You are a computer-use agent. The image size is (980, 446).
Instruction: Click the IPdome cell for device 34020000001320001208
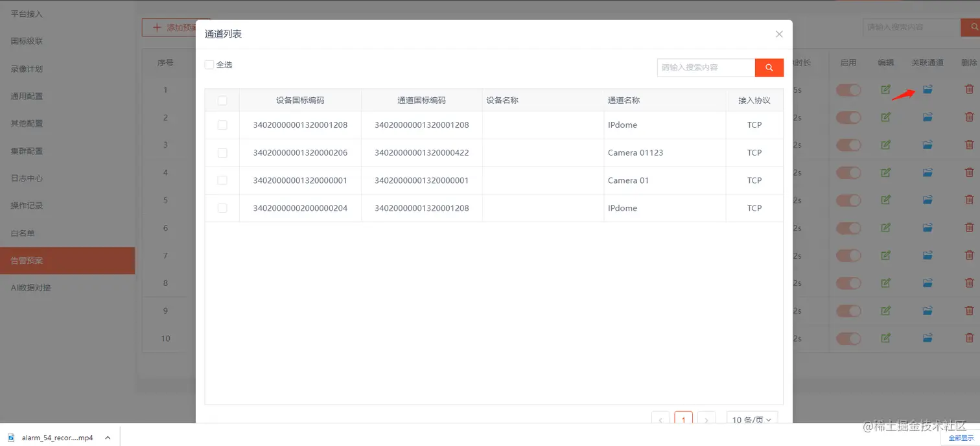point(665,124)
